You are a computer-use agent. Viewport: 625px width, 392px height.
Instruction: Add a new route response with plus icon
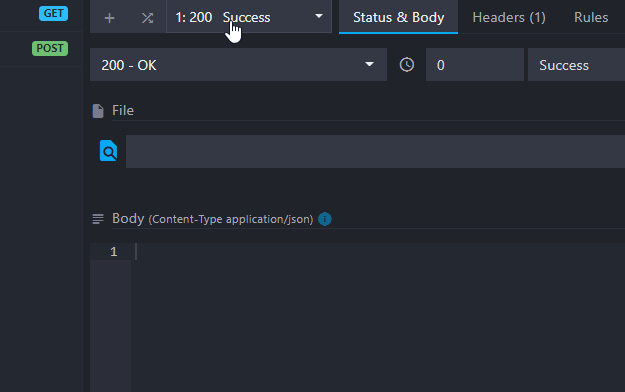pyautogui.click(x=109, y=18)
